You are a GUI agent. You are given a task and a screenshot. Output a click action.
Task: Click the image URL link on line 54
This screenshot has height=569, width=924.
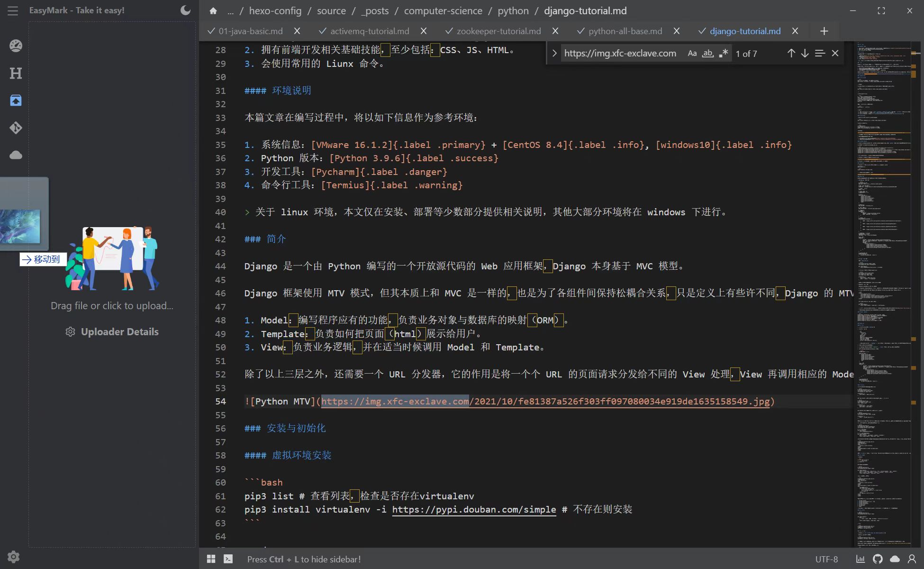point(545,402)
